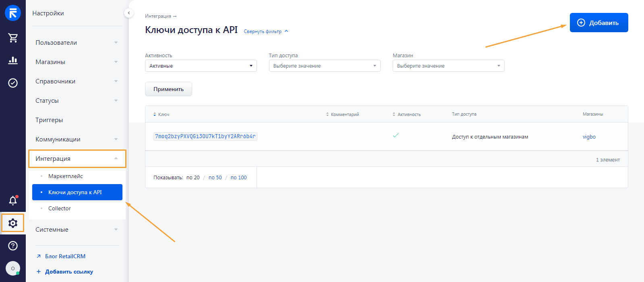Open the analytics bar chart icon
The width and height of the screenshot is (644, 282).
[13, 60]
